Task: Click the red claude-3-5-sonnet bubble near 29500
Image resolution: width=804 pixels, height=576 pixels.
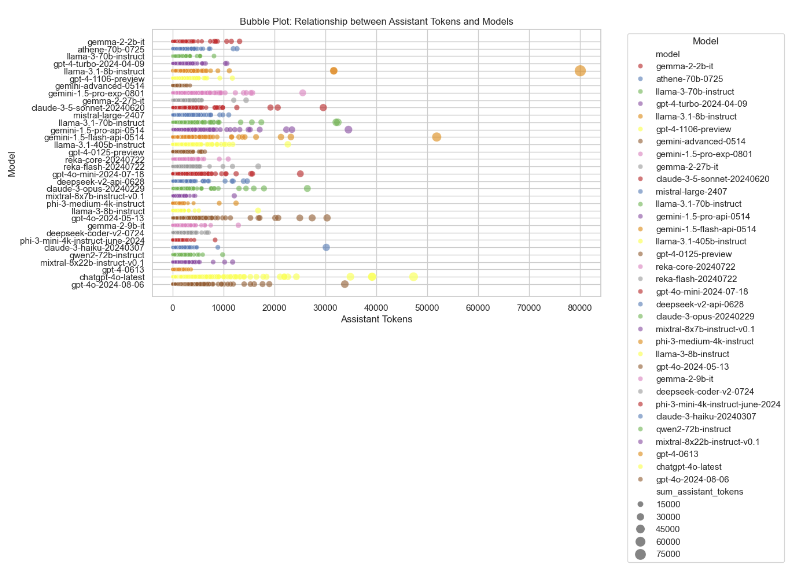Action: (323, 108)
